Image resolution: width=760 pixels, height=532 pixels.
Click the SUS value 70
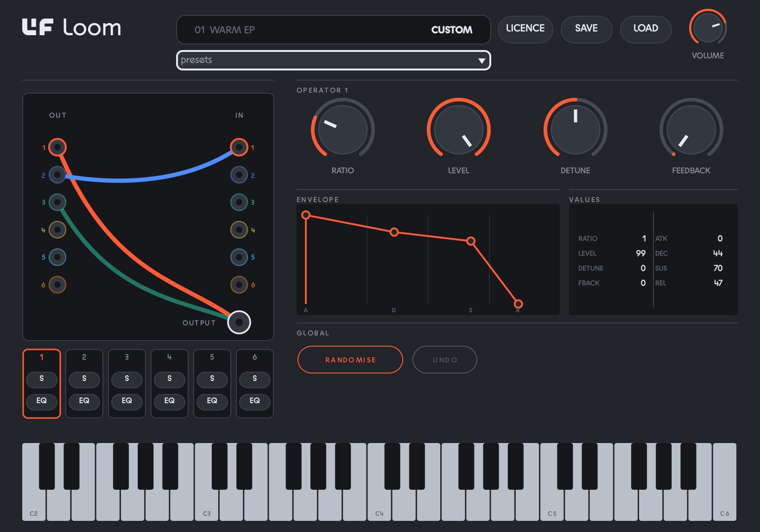click(718, 268)
